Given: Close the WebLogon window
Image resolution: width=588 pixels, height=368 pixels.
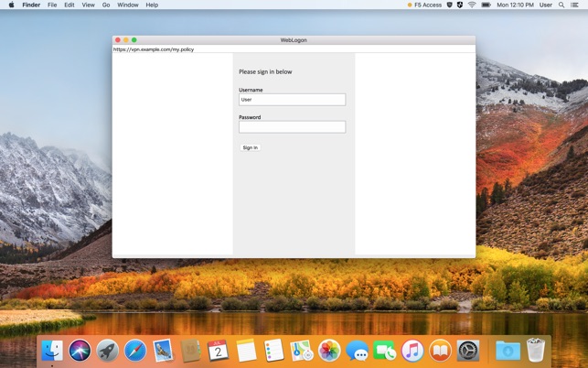Looking at the screenshot, I should click(118, 39).
